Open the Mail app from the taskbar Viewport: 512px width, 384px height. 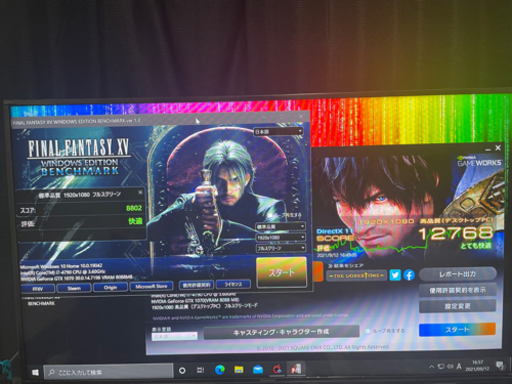pyautogui.click(x=258, y=369)
